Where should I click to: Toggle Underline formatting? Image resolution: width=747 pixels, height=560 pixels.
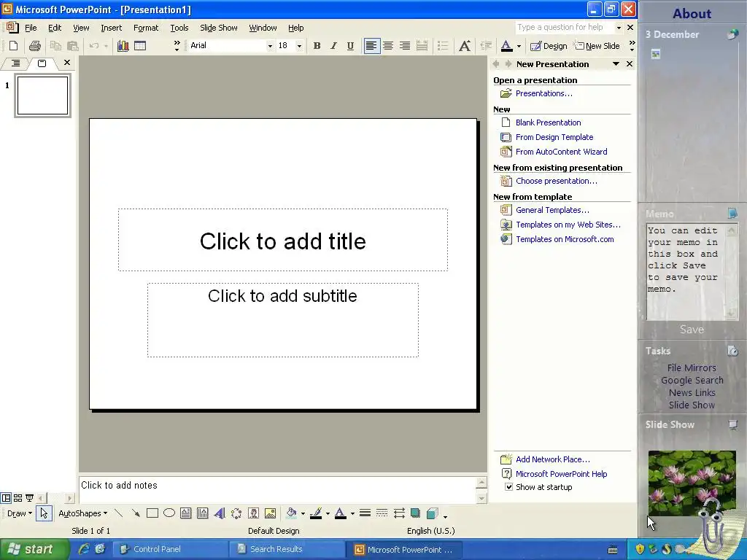tap(350, 46)
